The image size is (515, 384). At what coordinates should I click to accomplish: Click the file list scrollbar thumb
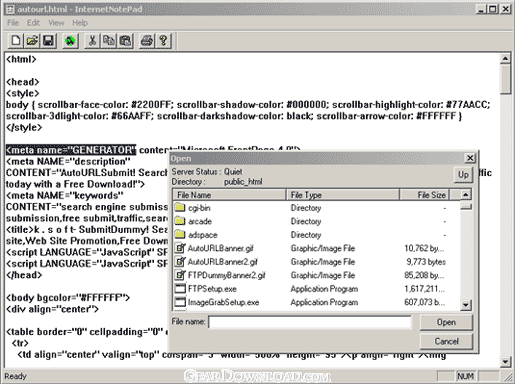465,206
